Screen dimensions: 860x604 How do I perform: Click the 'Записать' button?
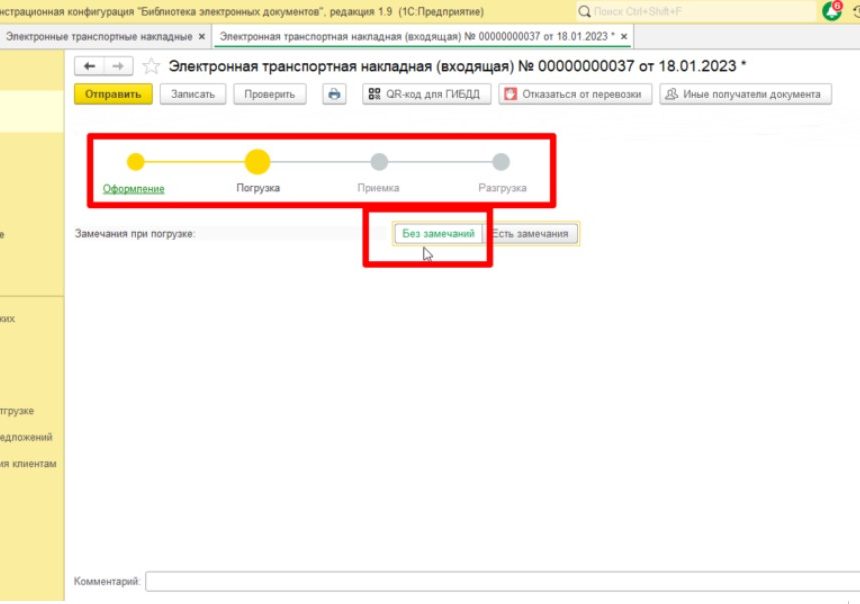click(193, 94)
